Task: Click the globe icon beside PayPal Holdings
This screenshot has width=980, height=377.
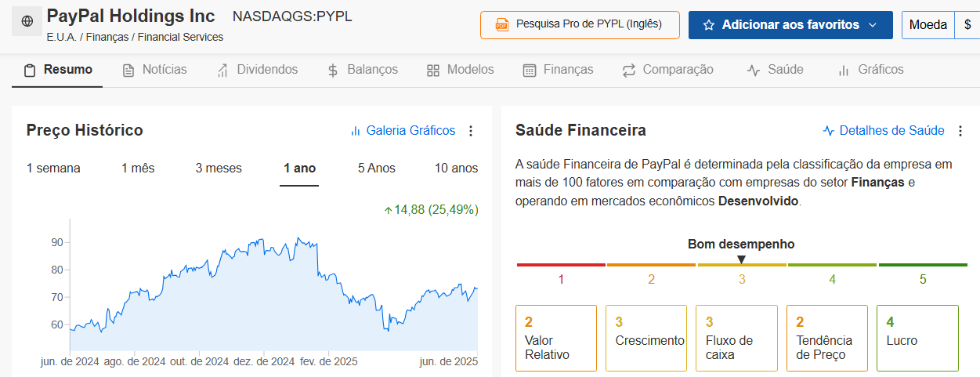Action: click(x=27, y=22)
